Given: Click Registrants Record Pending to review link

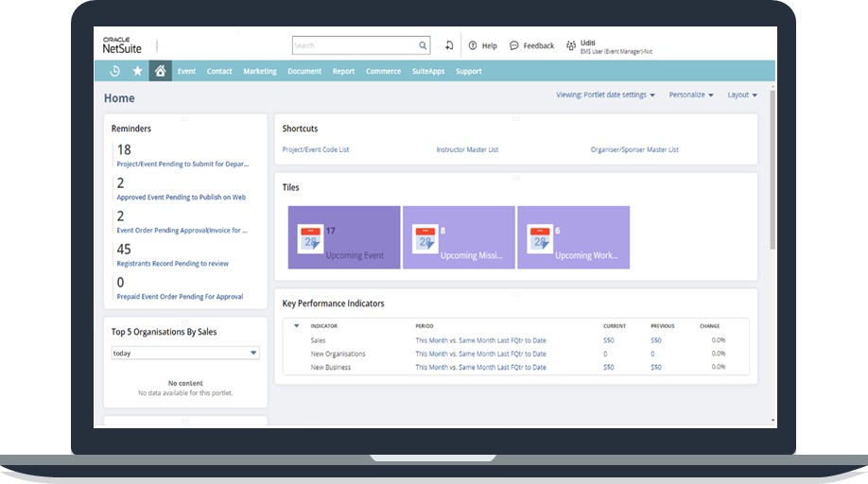Looking at the screenshot, I should [x=172, y=264].
